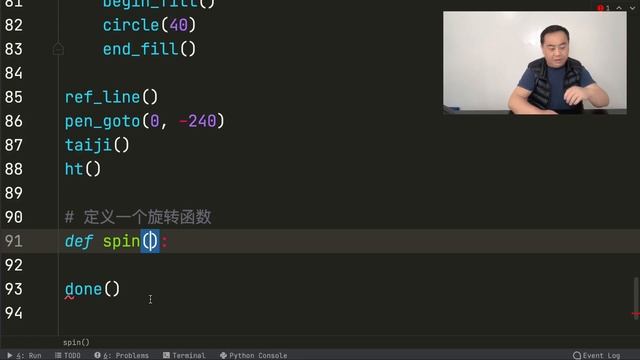The image size is (640, 360).
Task: Open the Run tool window
Action: coord(24,355)
